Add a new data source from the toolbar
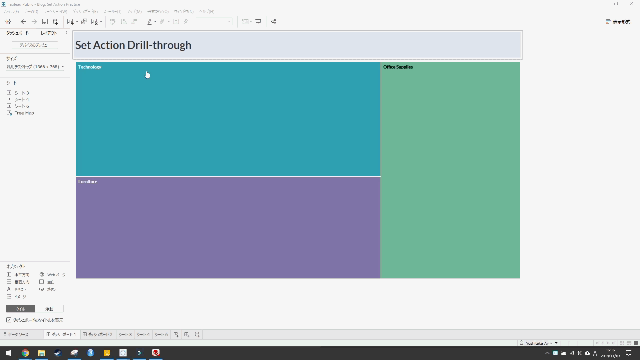Viewport: 640px width, 360px height. 56,22
